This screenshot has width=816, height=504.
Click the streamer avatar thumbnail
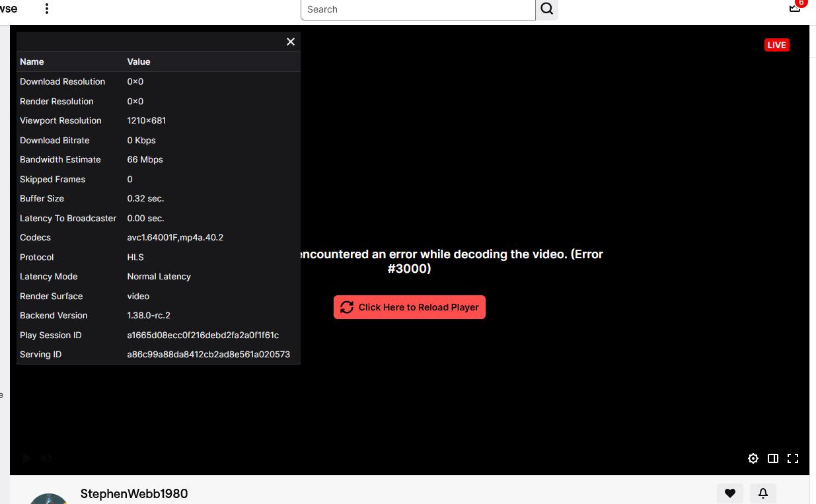click(x=49, y=498)
